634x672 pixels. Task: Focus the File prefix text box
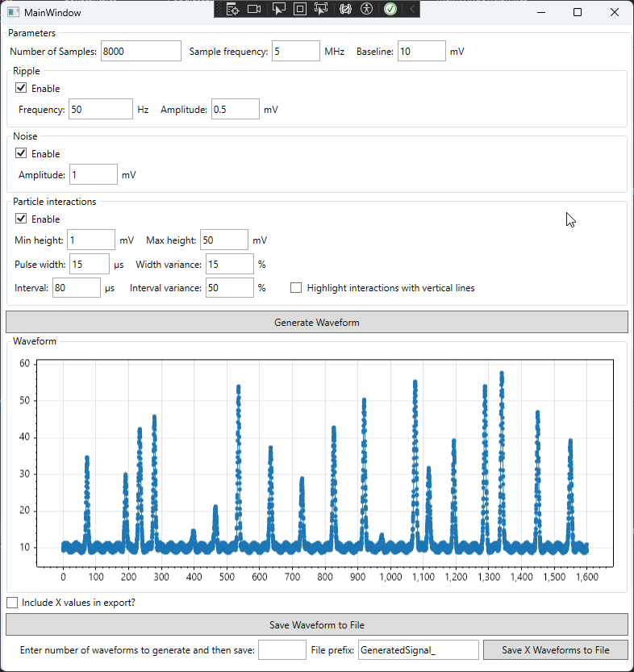pyautogui.click(x=418, y=650)
